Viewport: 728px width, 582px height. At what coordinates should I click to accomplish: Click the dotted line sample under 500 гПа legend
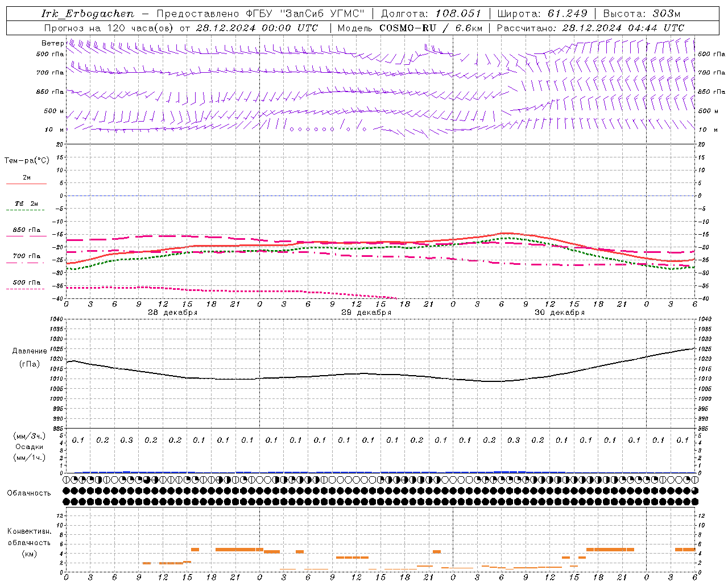click(x=26, y=289)
